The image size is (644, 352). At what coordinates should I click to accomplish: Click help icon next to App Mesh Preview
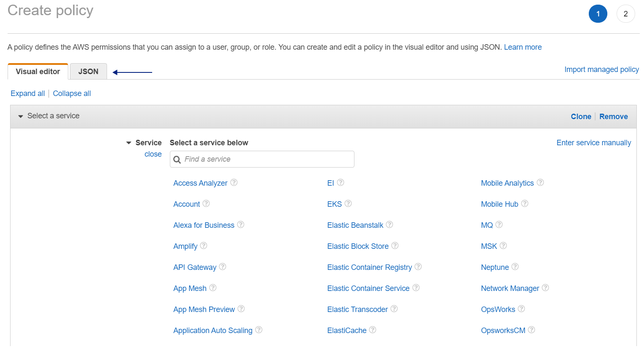pos(241,309)
